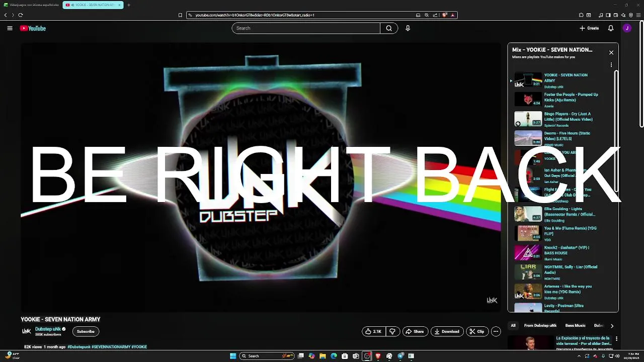Viewport: 644px width, 362px height.
Task: Open a new browser tab
Action: (128, 5)
